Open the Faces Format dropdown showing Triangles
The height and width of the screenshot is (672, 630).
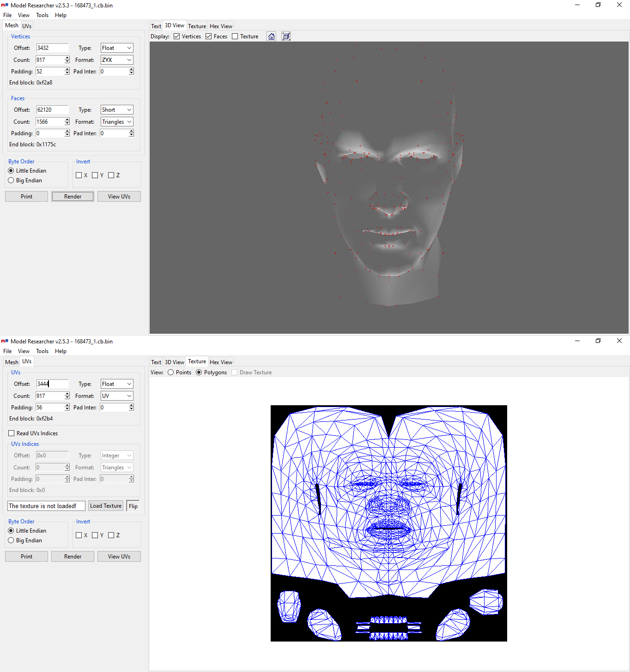coord(117,122)
